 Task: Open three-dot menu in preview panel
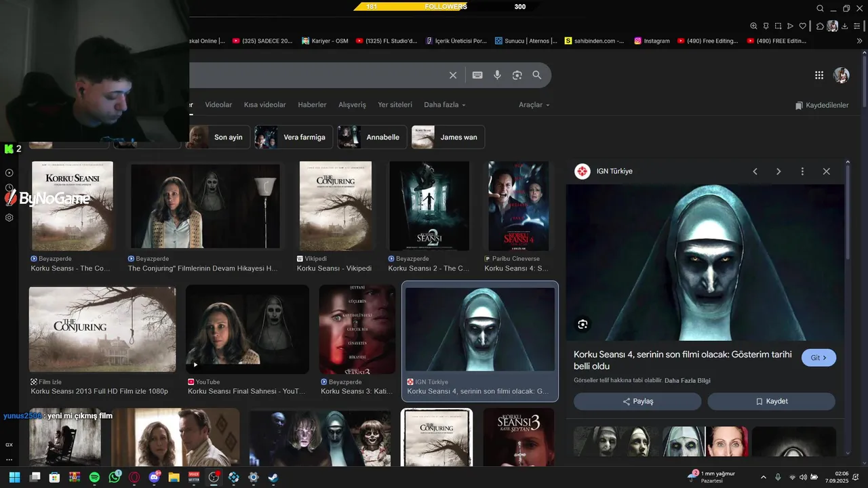coord(802,171)
